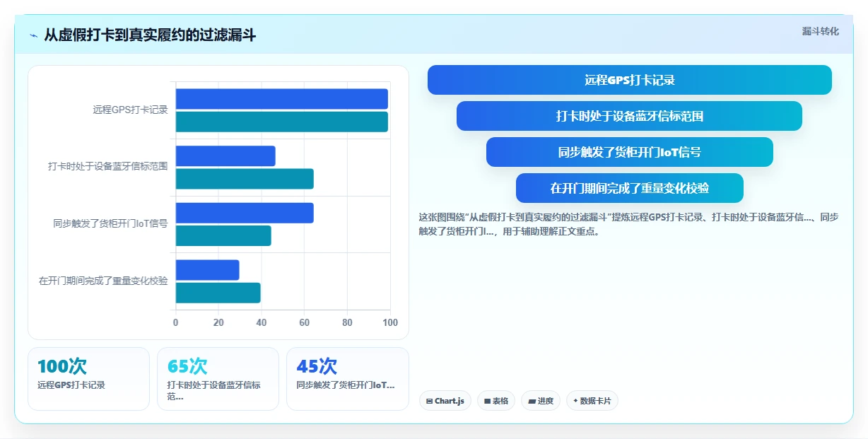
Task: Click the Chart.js tag
Action: coord(445,401)
